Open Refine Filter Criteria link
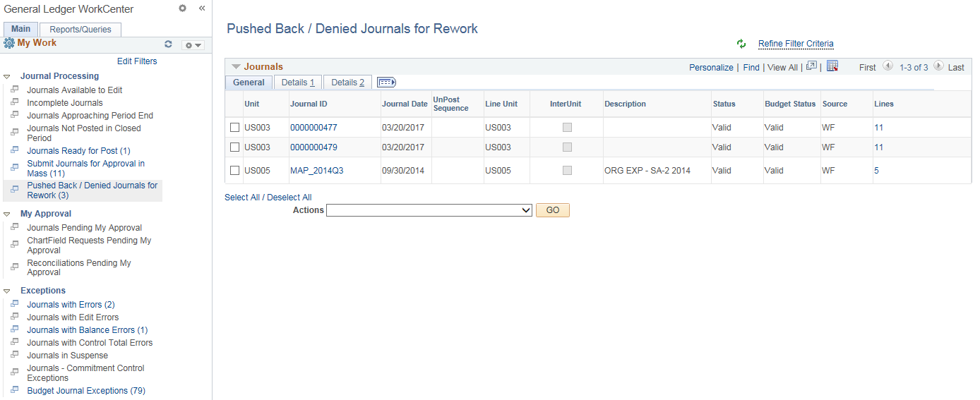The width and height of the screenshot is (980, 400). click(796, 44)
